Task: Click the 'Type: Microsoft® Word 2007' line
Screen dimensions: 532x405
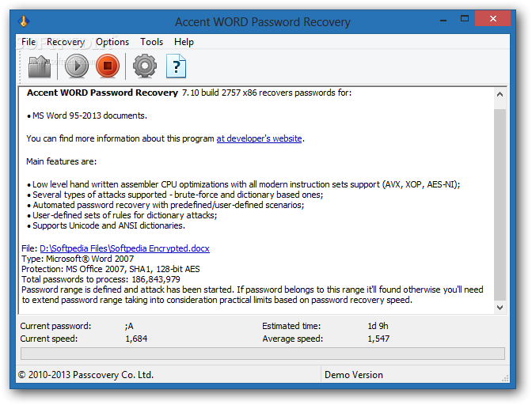Action: pyautogui.click(x=78, y=259)
